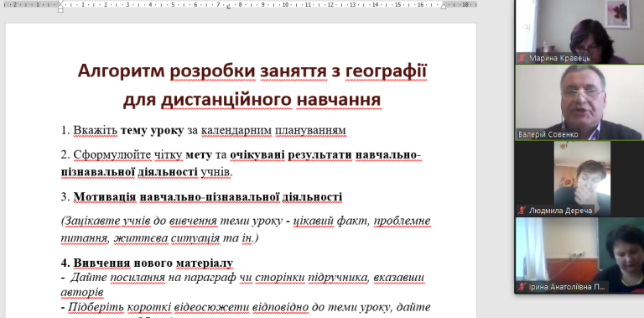The image size is (644, 318).
Task: Click the number 10 on the horizontal ruler
Action: (285, 5)
